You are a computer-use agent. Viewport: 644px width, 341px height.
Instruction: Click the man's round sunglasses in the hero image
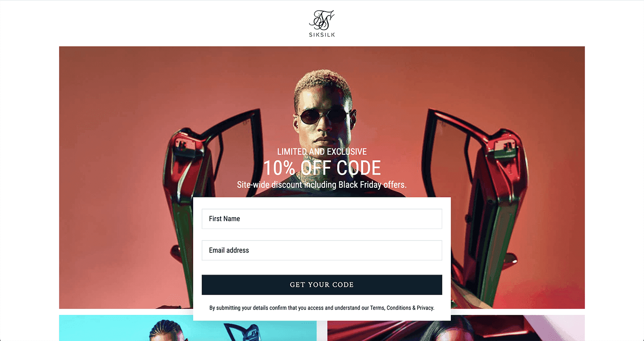coord(325,117)
